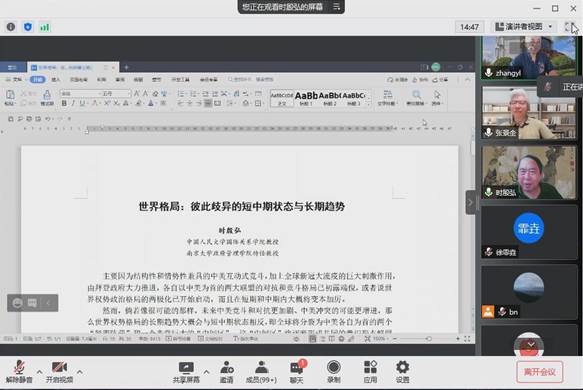Select 张景全 participant video tile
The width and height of the screenshot is (583, 390).
pyautogui.click(x=529, y=113)
